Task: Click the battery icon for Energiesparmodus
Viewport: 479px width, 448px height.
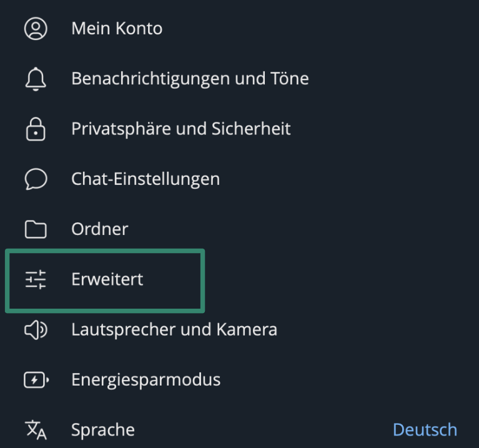Action: 36,379
